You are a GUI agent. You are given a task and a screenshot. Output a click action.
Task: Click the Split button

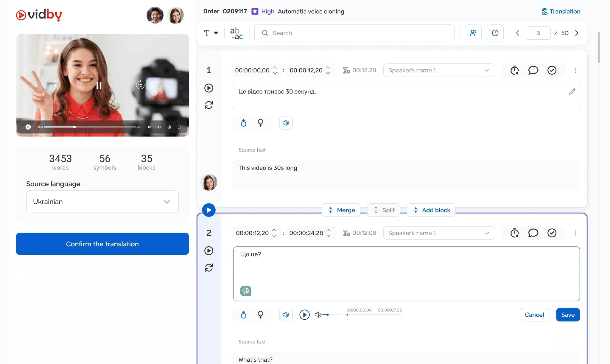[x=384, y=210]
